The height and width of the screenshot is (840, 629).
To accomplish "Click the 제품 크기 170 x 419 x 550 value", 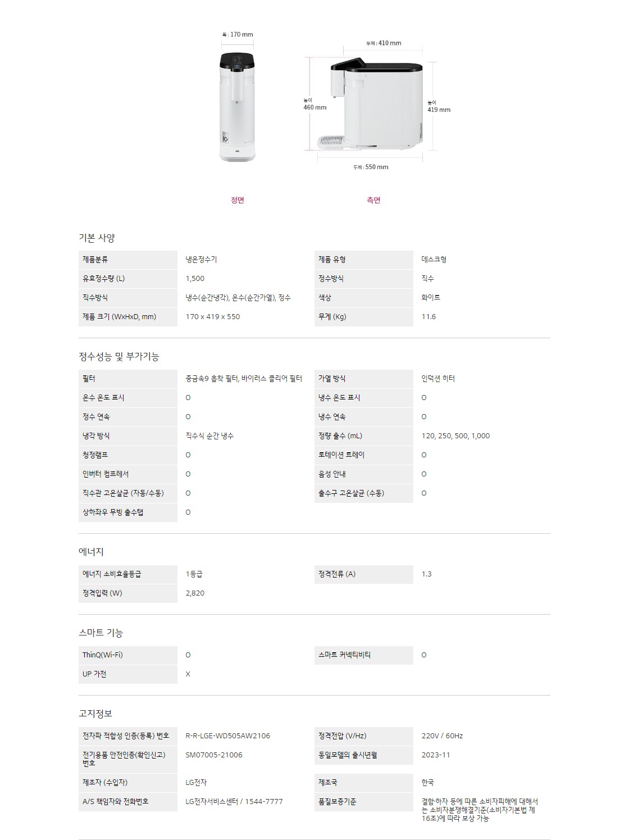I will [213, 317].
